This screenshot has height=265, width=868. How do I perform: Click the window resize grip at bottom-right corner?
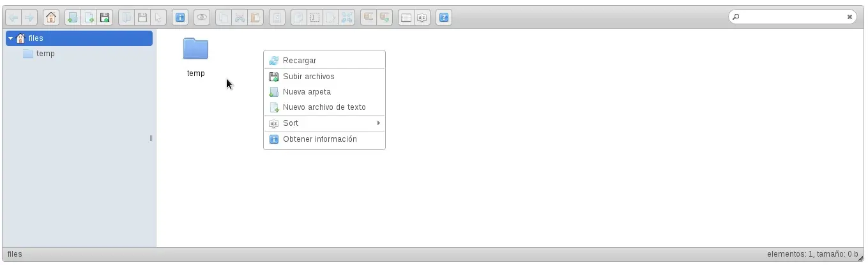(x=861, y=258)
